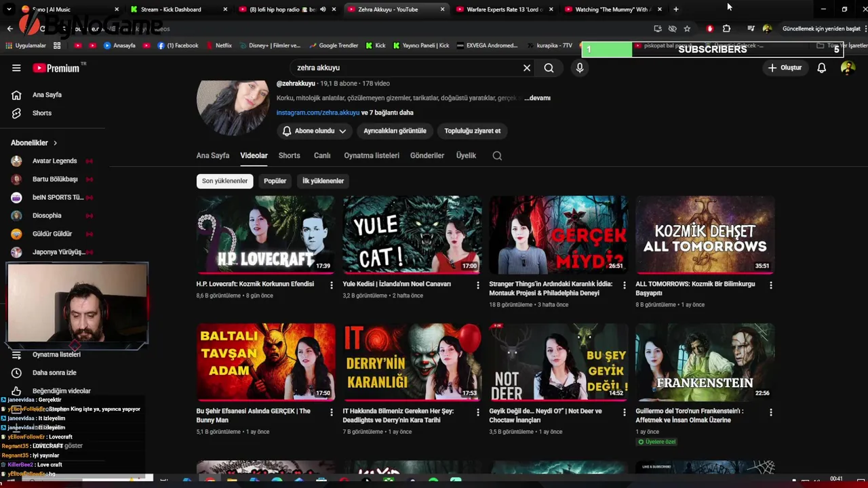The width and height of the screenshot is (868, 488).
Task: Click the browser back arrow
Action: 9,28
